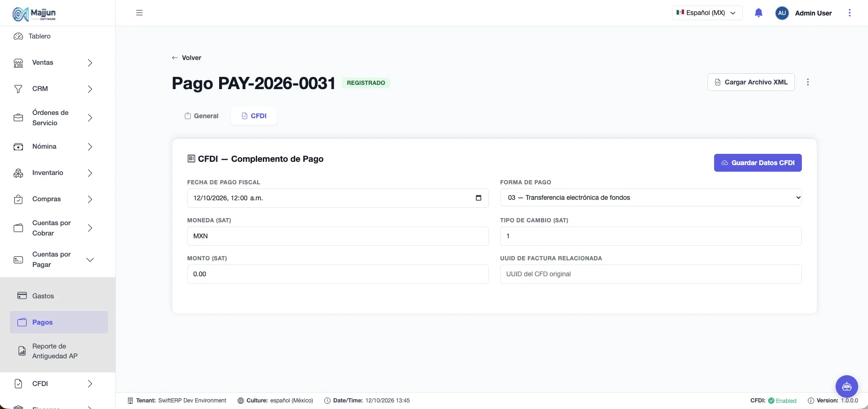Screen dimensions: 868x409
Task: Expand Órdenes de Servicio chevron
Action: point(90,118)
